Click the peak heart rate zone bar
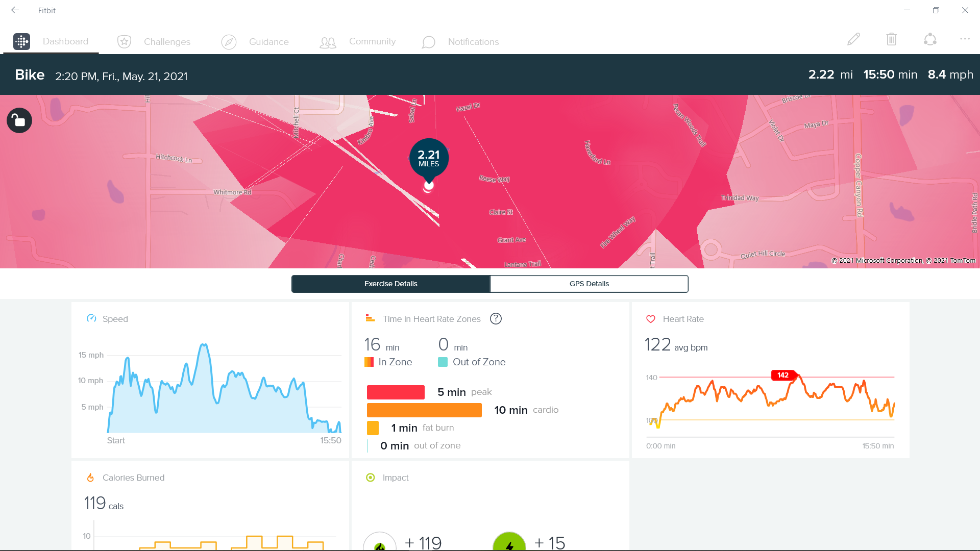 [397, 391]
